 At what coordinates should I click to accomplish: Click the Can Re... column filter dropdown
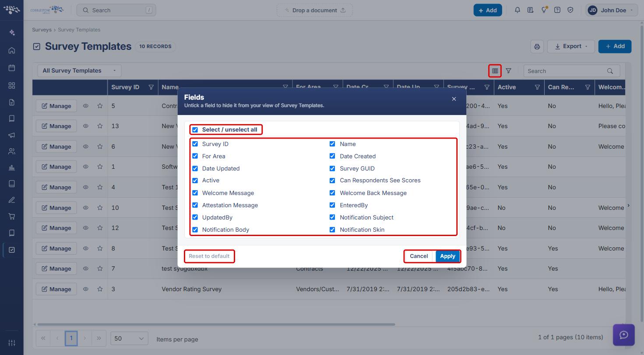tap(588, 87)
